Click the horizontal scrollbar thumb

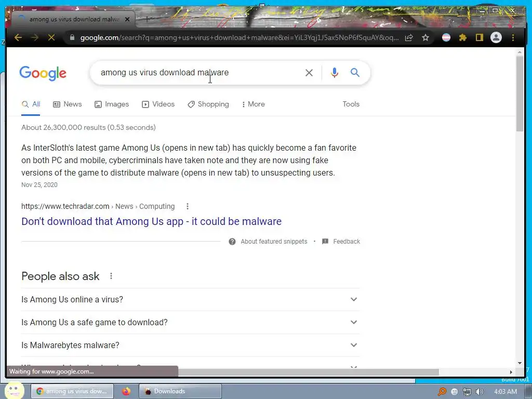click(309, 372)
